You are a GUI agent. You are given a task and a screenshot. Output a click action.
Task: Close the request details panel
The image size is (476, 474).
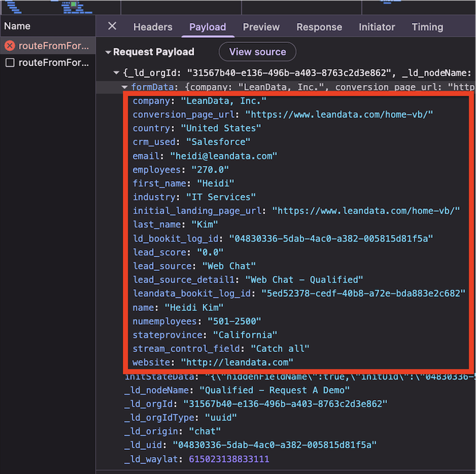tap(112, 26)
